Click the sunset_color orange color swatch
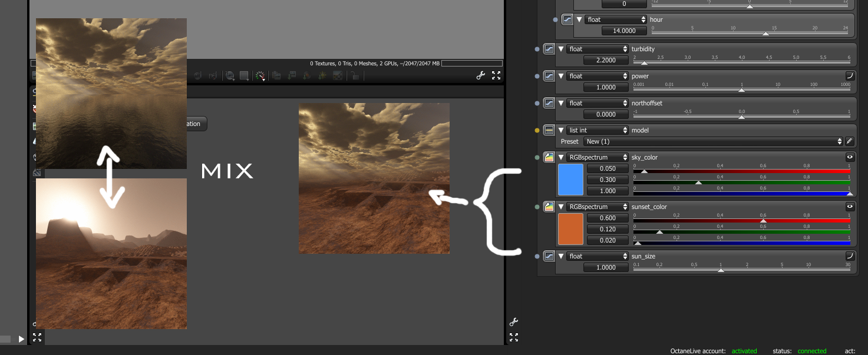 coord(570,229)
